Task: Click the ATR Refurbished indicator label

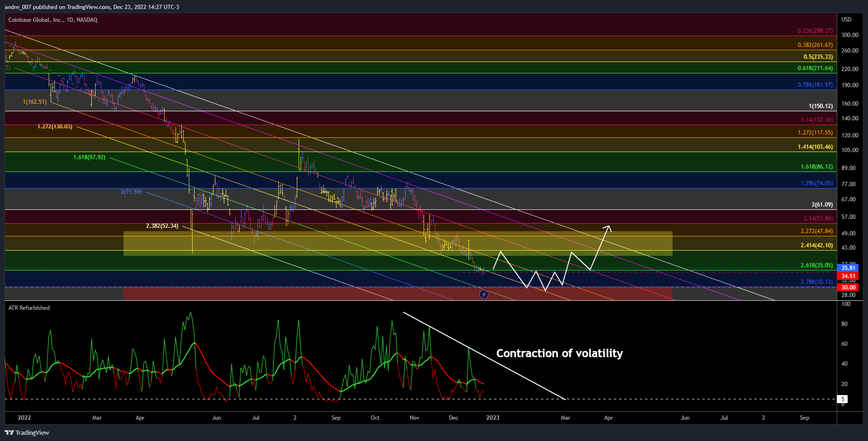Action: [x=29, y=308]
